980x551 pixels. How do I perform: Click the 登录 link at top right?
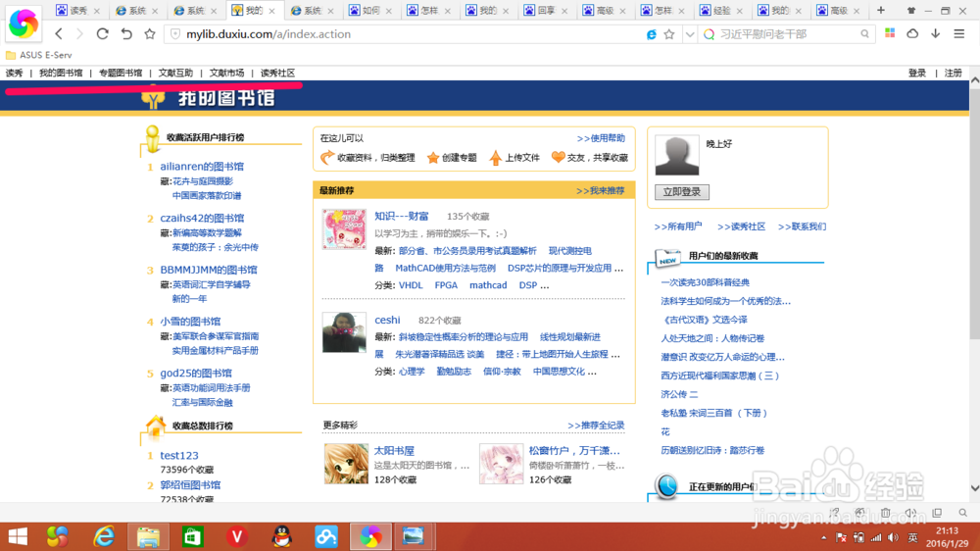tap(917, 74)
